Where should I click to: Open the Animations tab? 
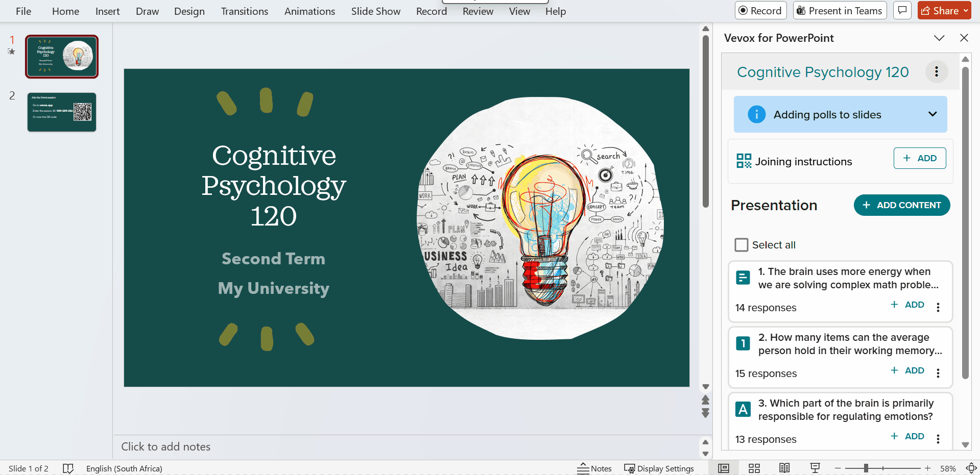[x=309, y=11]
